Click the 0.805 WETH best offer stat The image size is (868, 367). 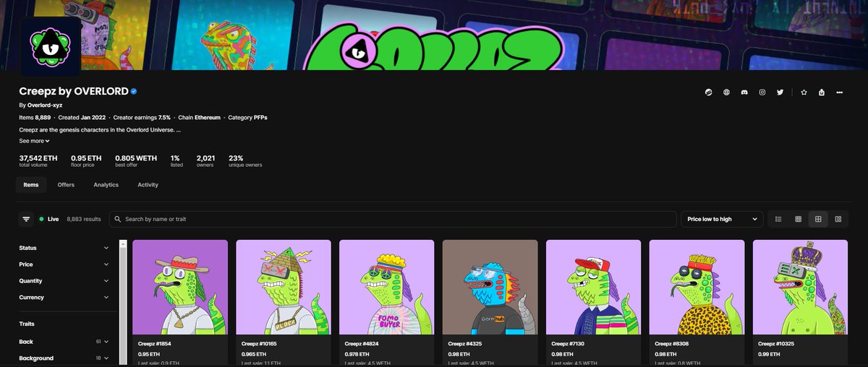pyautogui.click(x=136, y=160)
